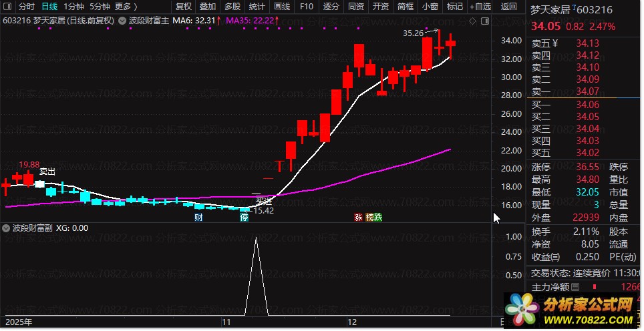The height and width of the screenshot is (331, 644).
Task: Expand the 波段财富主 indicator dropdown
Action: [122, 21]
